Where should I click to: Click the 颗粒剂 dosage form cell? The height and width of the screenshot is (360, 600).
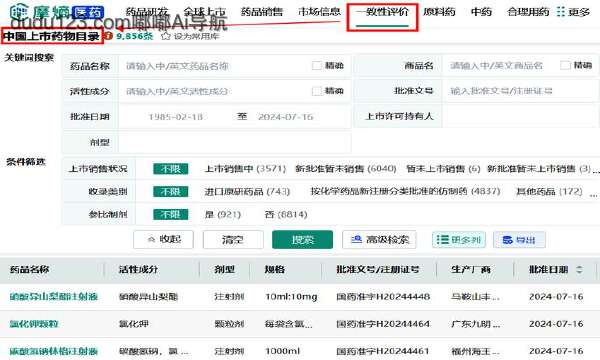[x=229, y=324]
